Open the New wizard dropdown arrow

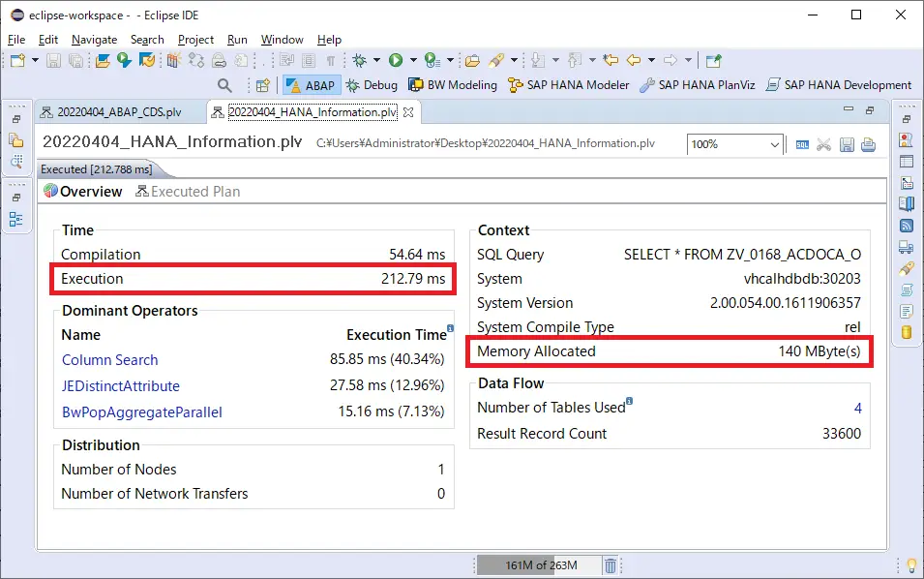[x=35, y=60]
